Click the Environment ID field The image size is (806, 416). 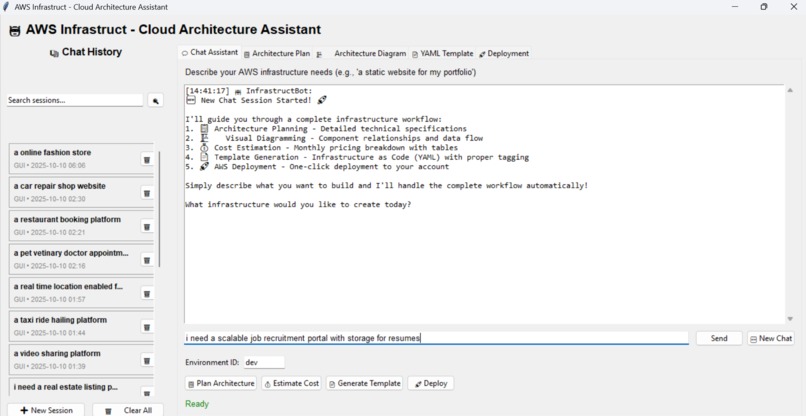point(264,362)
